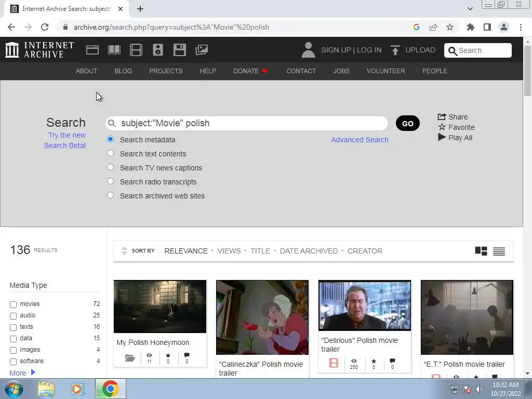The height and width of the screenshot is (399, 532).
Task: Select the Search metadata radio button
Action: point(110,139)
